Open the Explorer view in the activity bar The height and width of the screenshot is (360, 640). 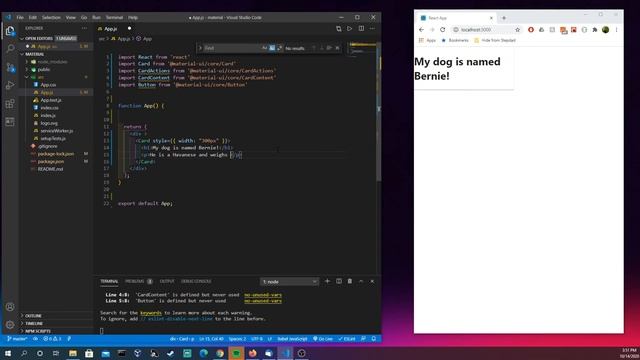[10, 31]
